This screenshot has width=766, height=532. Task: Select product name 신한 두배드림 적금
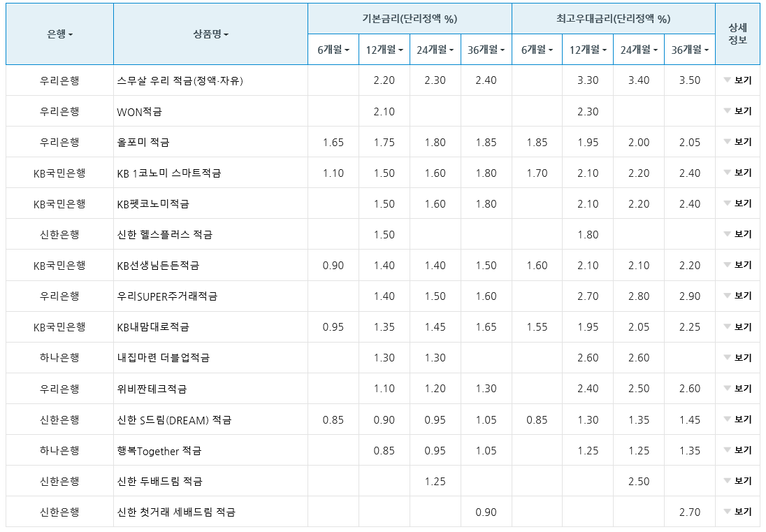point(160,481)
